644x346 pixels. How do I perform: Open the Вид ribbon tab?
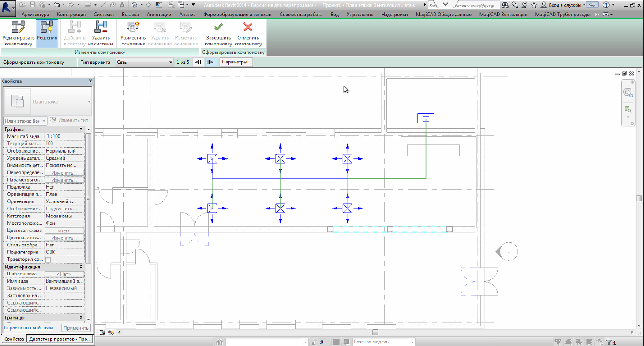[334, 14]
